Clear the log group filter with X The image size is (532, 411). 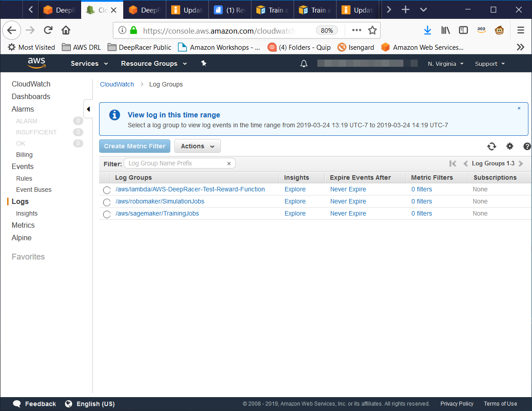(x=229, y=164)
